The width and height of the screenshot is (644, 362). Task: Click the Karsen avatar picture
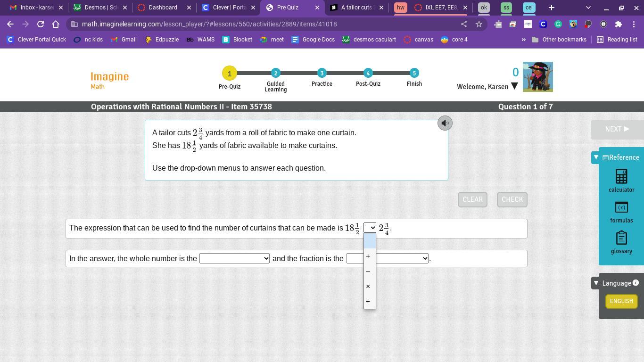point(538,77)
